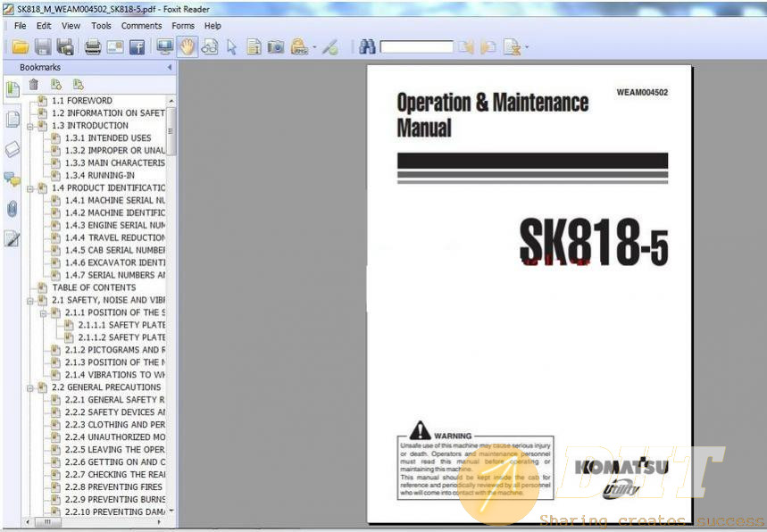Open the Comments sidebar icon

(13, 179)
